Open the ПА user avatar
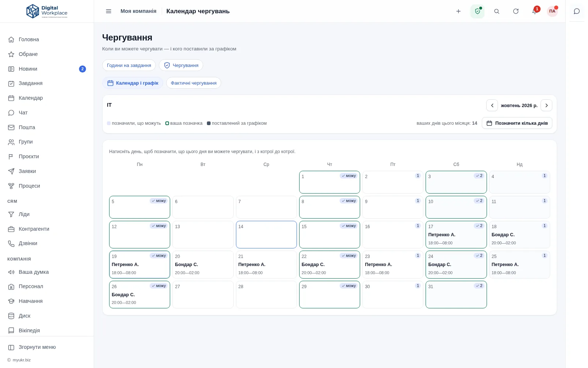The height and width of the screenshot is (368, 588). 552,11
